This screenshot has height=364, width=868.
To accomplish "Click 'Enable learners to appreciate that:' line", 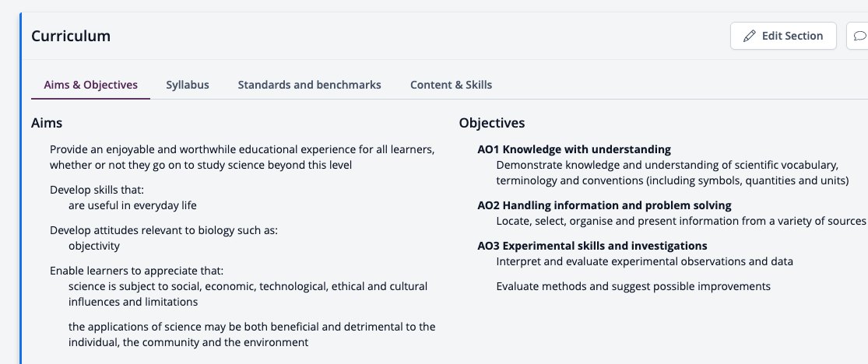I will pos(137,271).
